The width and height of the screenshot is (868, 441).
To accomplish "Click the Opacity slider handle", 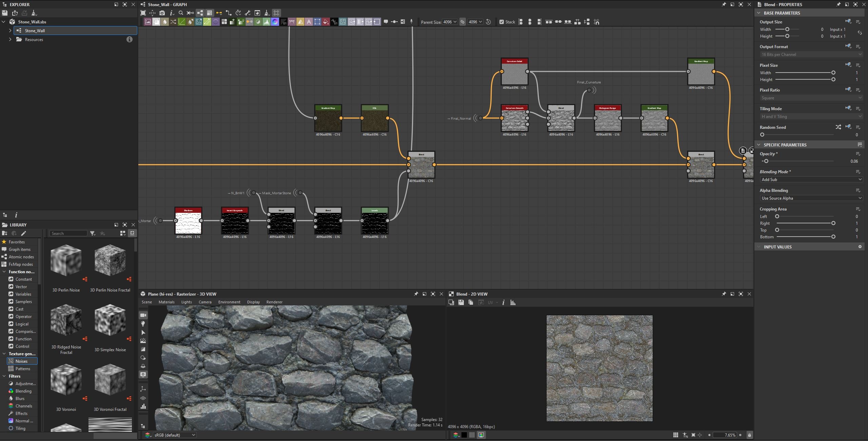I will pos(766,161).
